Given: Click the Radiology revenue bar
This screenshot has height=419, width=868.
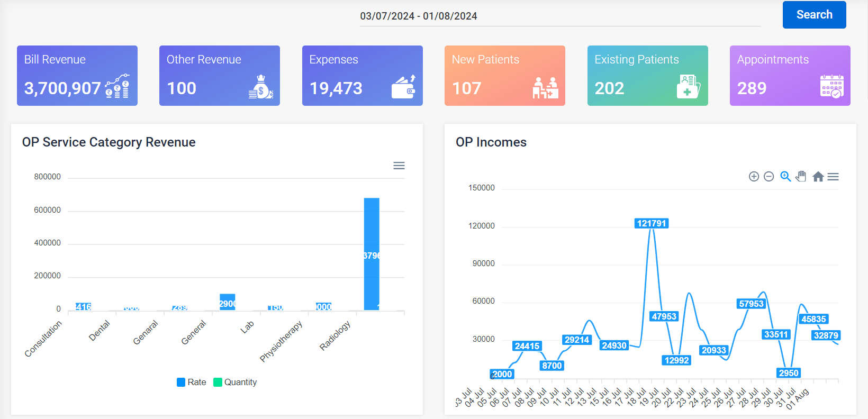Looking at the screenshot, I should [x=372, y=254].
